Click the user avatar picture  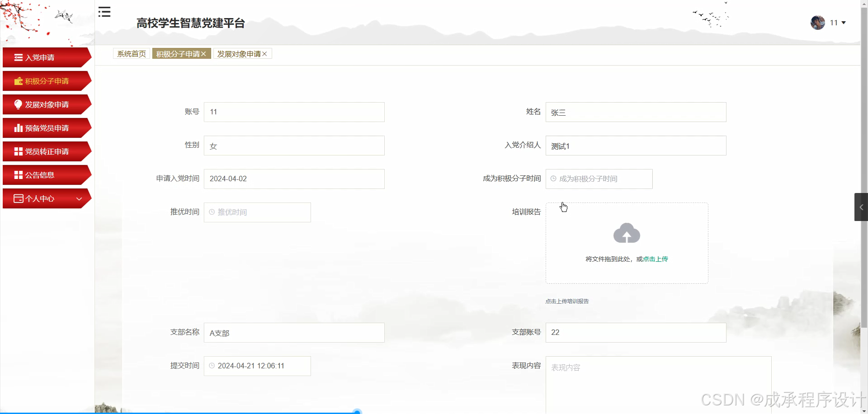point(817,23)
